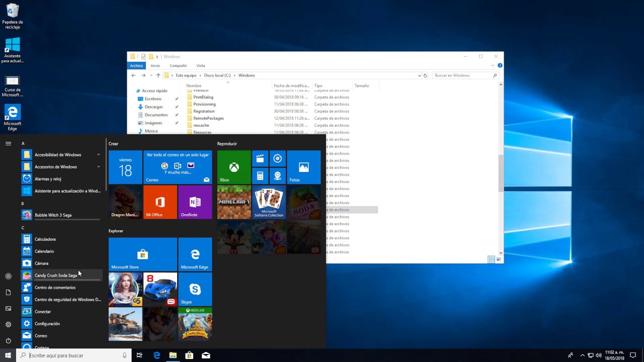
Task: Click Explorer vertical scrollbar thumb
Action: (x=501, y=173)
